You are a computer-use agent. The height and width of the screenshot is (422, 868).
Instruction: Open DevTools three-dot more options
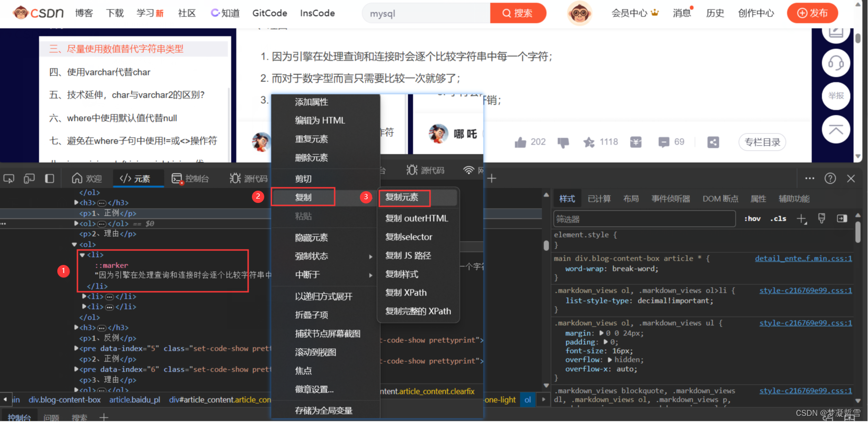point(810,178)
